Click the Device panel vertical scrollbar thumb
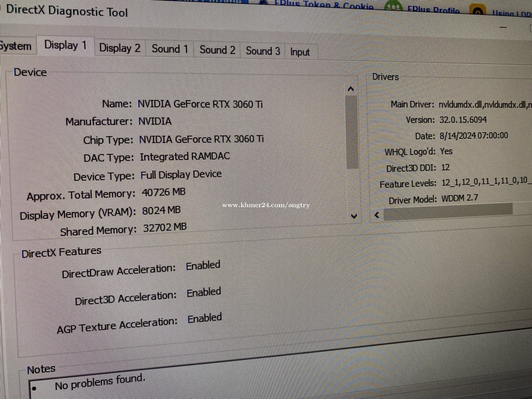This screenshot has width=532, height=399. (x=352, y=131)
